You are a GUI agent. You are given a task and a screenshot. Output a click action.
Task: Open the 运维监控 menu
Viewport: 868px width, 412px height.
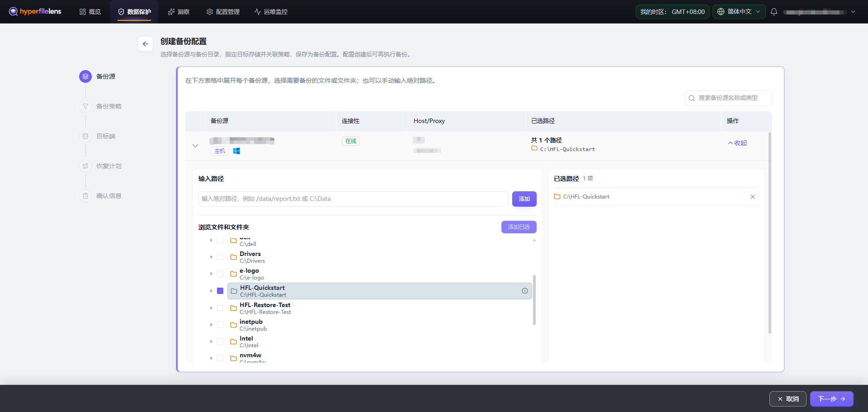[x=271, y=12]
